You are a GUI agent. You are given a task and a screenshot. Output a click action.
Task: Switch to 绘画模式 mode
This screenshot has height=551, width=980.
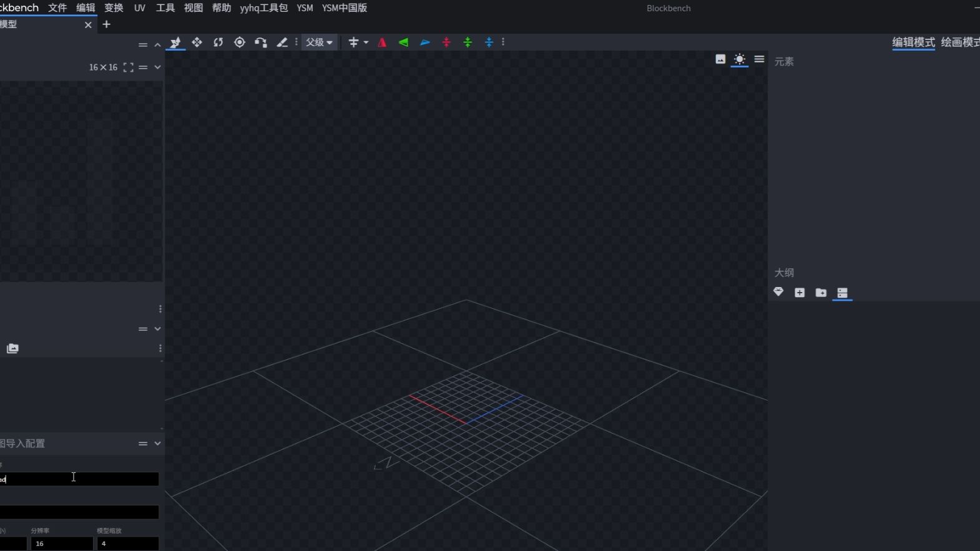point(960,42)
